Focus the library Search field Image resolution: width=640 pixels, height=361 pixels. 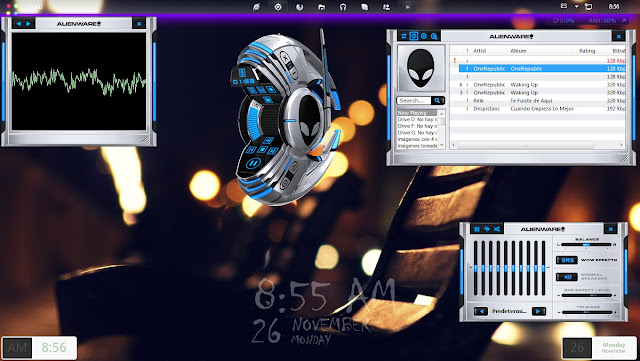point(414,100)
